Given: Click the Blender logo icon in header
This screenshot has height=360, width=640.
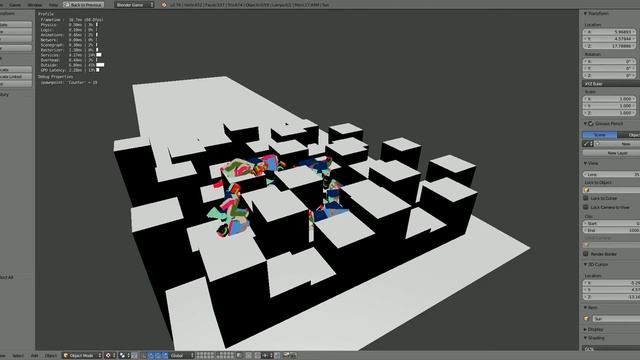Looking at the screenshot, I should click(x=164, y=4).
